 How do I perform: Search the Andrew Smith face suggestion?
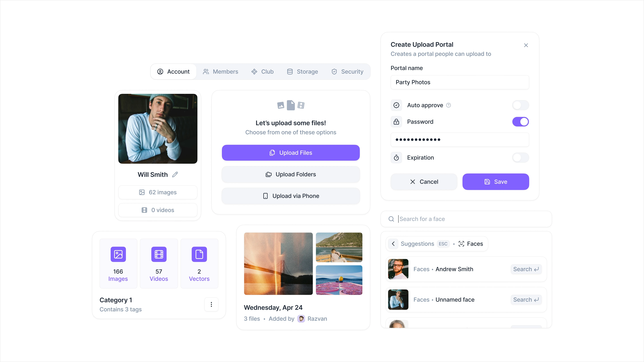pos(526,269)
